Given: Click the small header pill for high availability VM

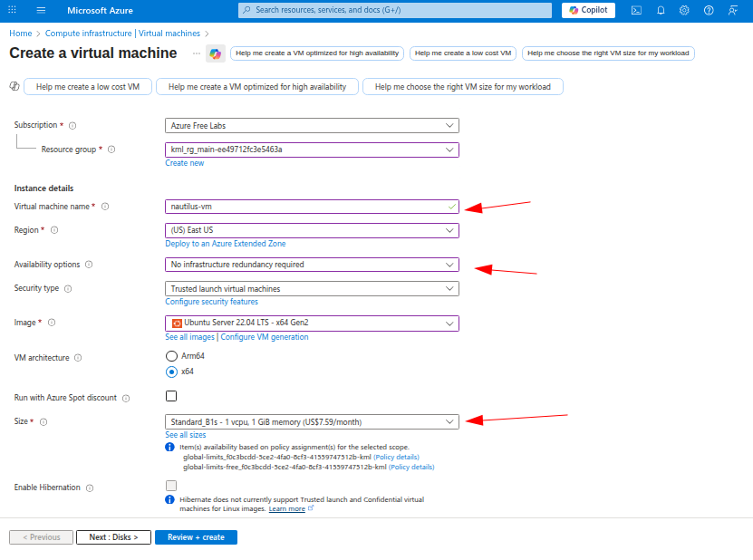Looking at the screenshot, I should [317, 53].
